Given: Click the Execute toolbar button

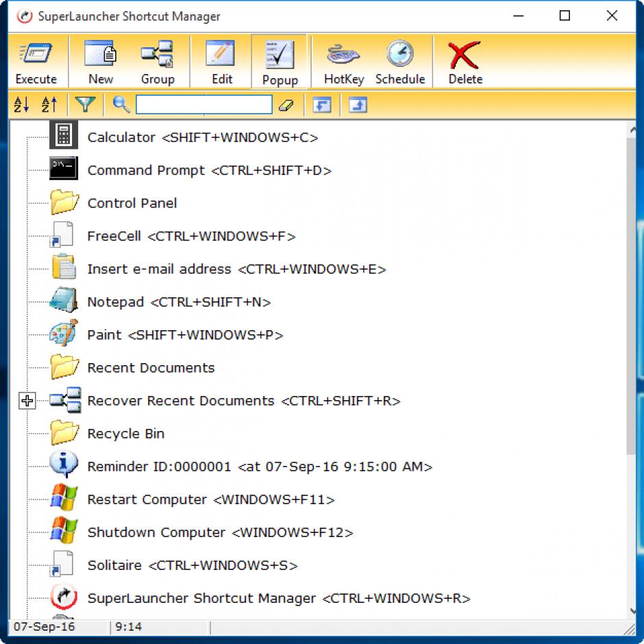Looking at the screenshot, I should [36, 62].
